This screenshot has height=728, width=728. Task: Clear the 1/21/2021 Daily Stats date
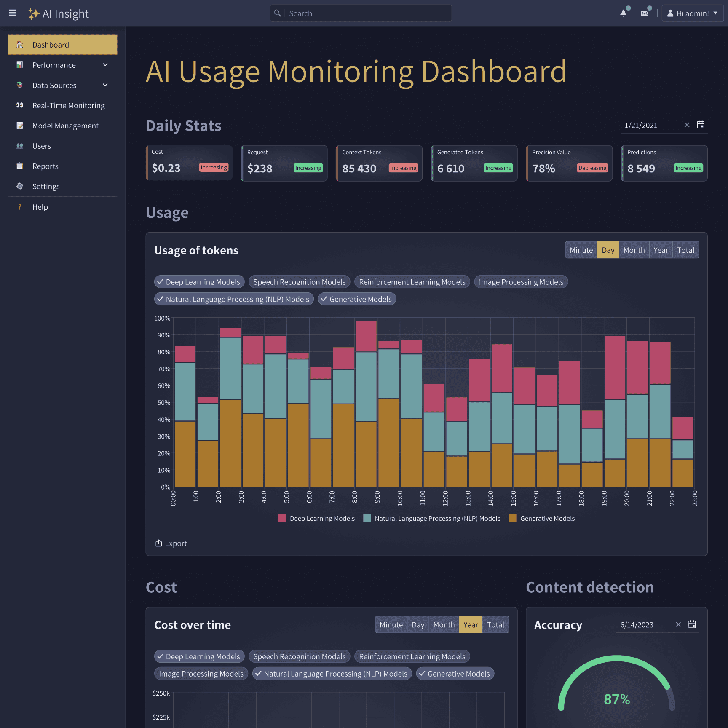pos(687,125)
